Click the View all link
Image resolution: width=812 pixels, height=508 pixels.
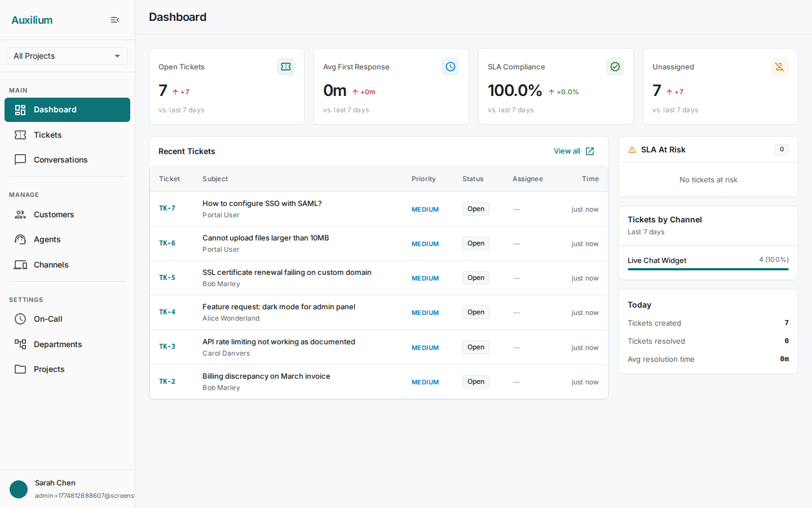(573, 151)
